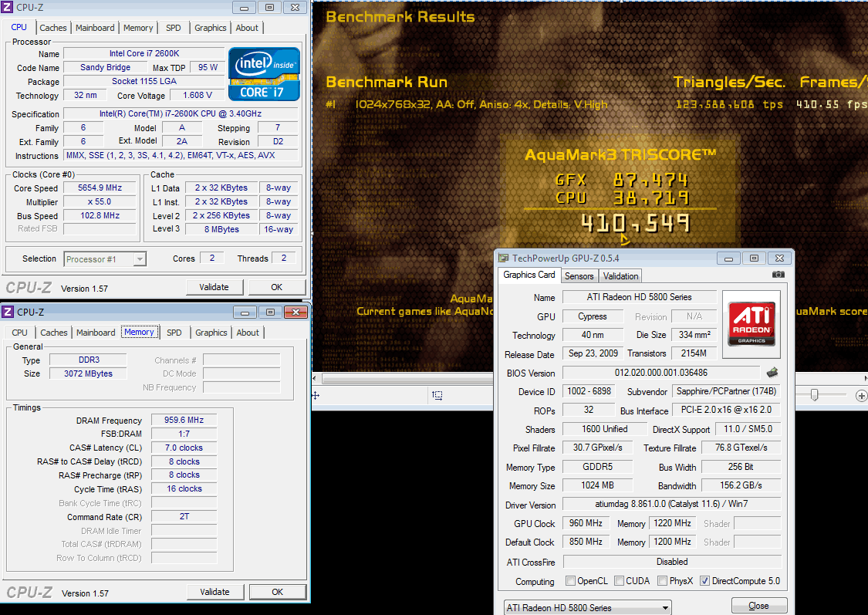The image size is (868, 615).
Task: Click the Driver Version atiumdag field
Action: 671,504
